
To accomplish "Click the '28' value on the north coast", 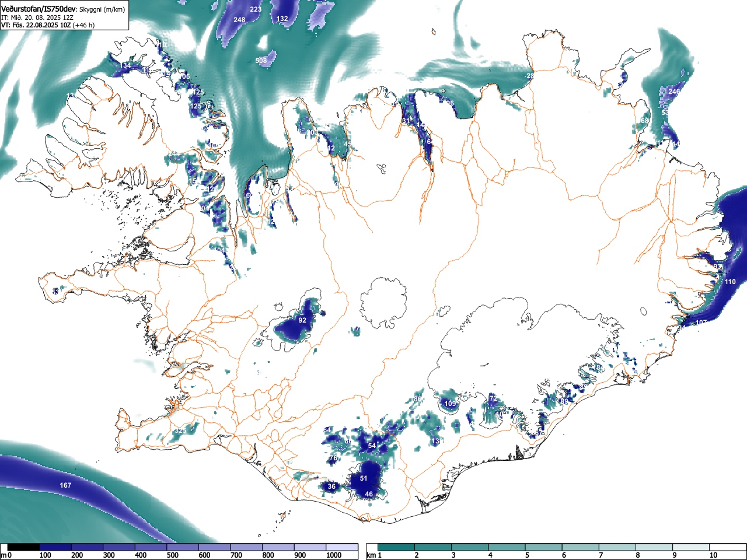I will coord(530,76).
